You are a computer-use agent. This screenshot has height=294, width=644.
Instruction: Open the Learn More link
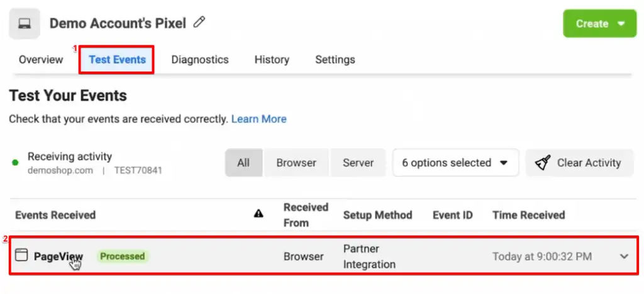259,119
